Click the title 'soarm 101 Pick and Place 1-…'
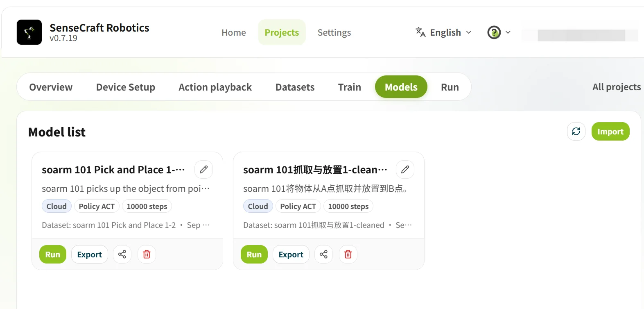Viewport: 644px width, 309px height. coord(113,170)
